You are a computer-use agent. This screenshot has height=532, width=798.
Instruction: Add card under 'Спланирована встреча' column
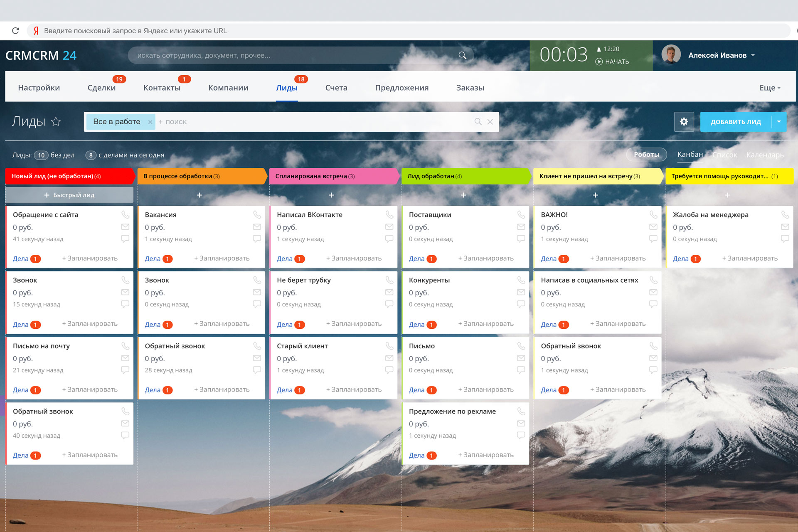click(331, 195)
